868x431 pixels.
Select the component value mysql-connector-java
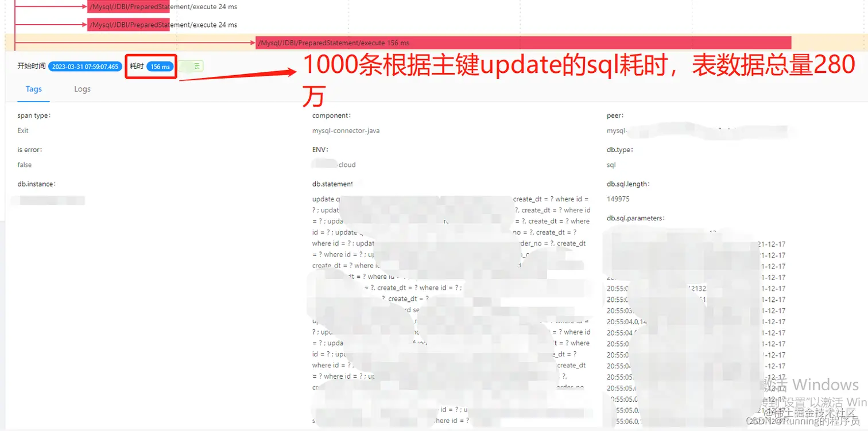[344, 130]
